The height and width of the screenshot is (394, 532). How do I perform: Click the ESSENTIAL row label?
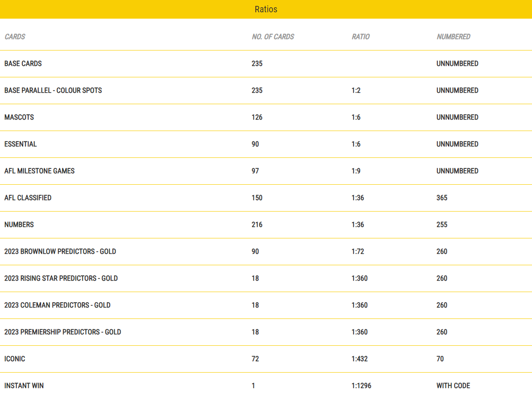pos(20,144)
